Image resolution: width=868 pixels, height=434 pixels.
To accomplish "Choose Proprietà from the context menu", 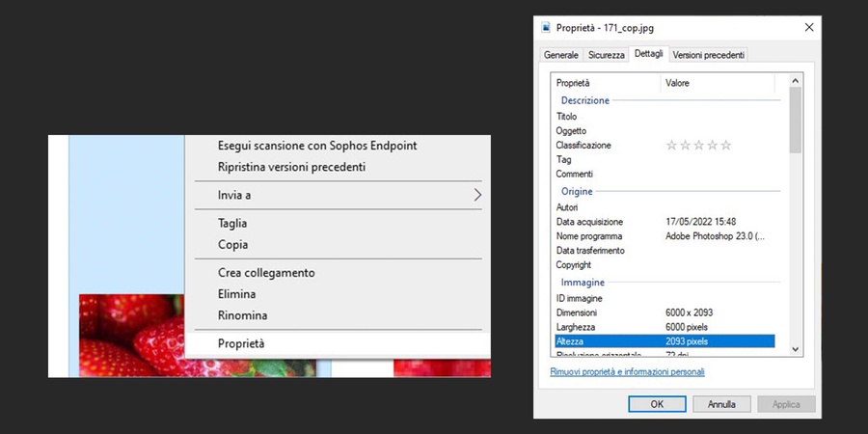I will (241, 343).
